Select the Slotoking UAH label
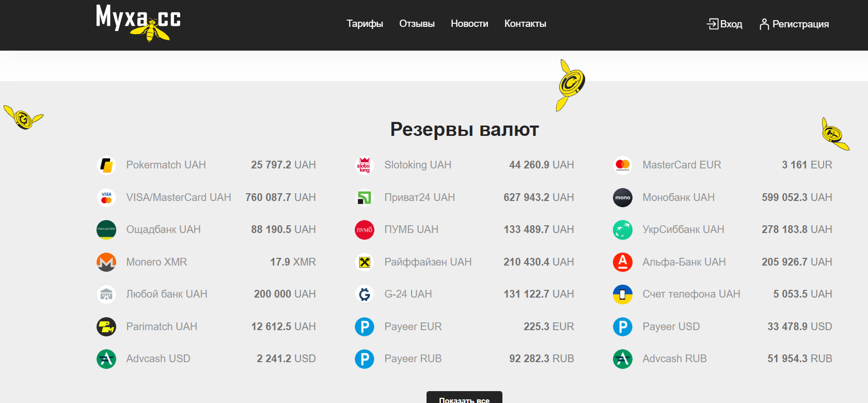Screen dimensions: 868x403 click(x=418, y=165)
